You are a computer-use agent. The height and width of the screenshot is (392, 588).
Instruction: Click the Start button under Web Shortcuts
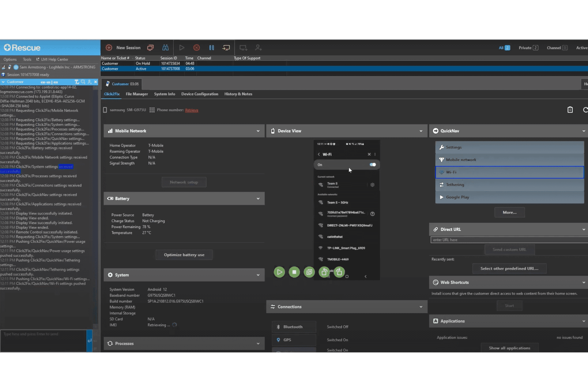coord(509,306)
